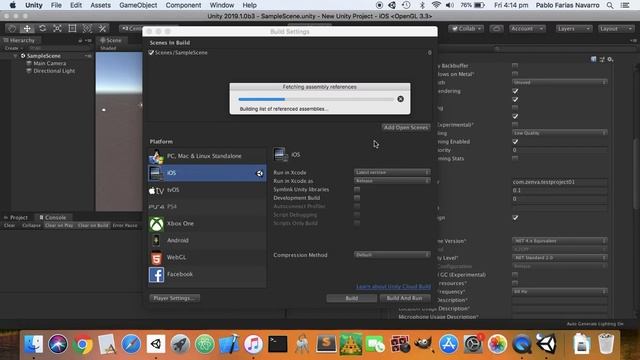This screenshot has height=360, width=640.
Task: Open the Assets menu
Action: point(100,5)
